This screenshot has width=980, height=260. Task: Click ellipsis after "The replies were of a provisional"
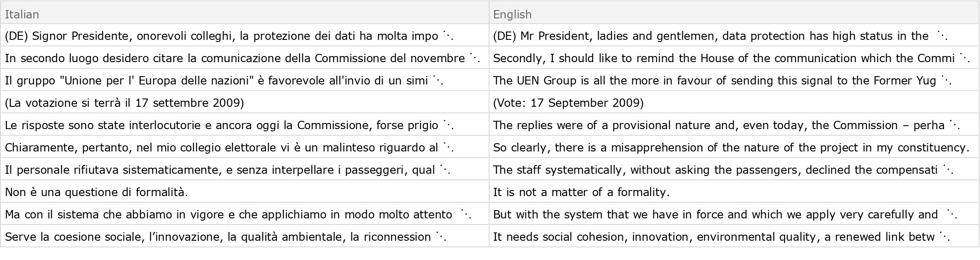click(x=955, y=125)
